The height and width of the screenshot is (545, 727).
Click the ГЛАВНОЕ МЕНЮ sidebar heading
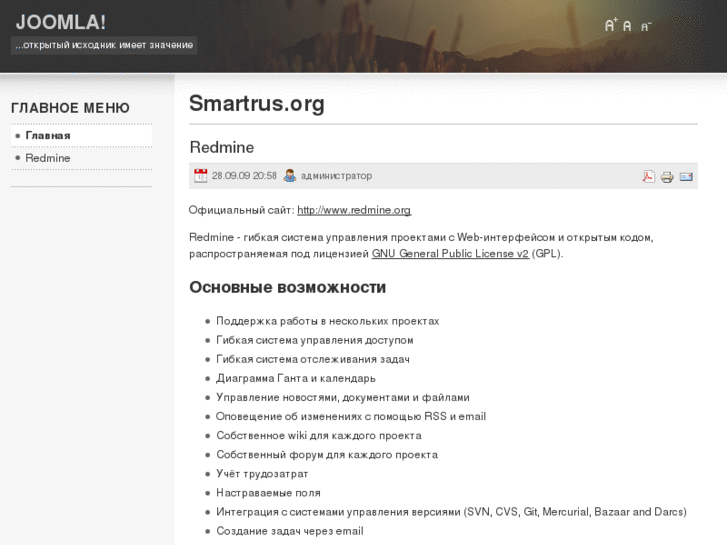[70, 108]
